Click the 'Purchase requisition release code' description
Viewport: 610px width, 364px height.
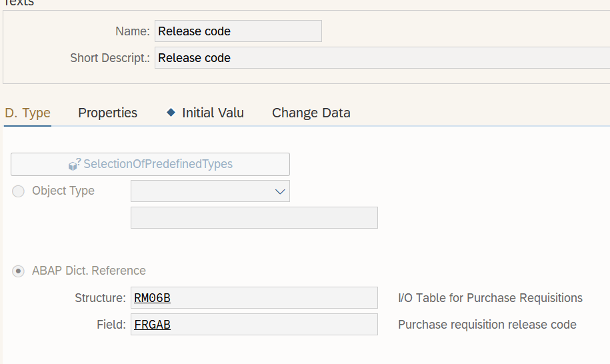tap(487, 325)
